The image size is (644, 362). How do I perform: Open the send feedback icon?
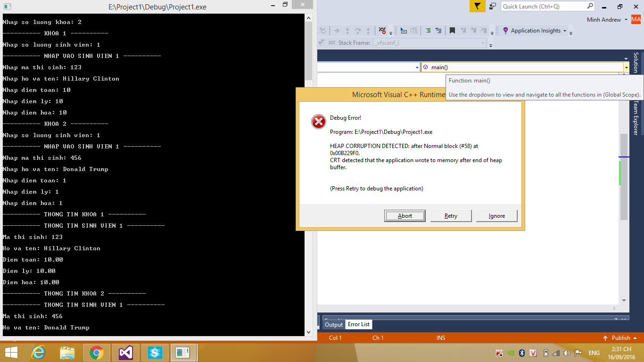(493, 7)
